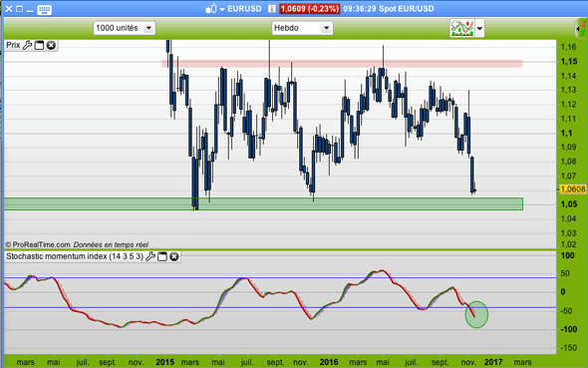Open the 1000 unités dropdown

[x=125, y=28]
